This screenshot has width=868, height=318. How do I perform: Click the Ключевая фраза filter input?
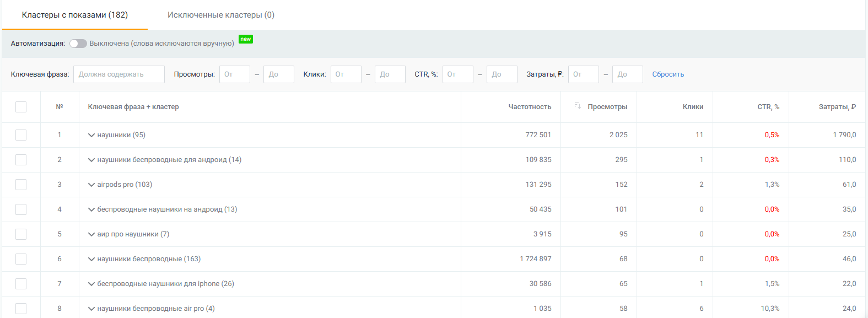click(119, 74)
